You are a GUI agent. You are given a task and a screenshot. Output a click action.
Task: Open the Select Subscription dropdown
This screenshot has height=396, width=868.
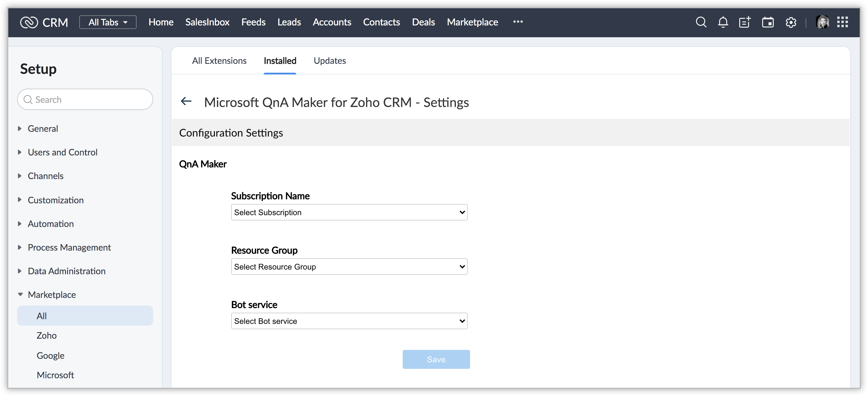coord(349,212)
